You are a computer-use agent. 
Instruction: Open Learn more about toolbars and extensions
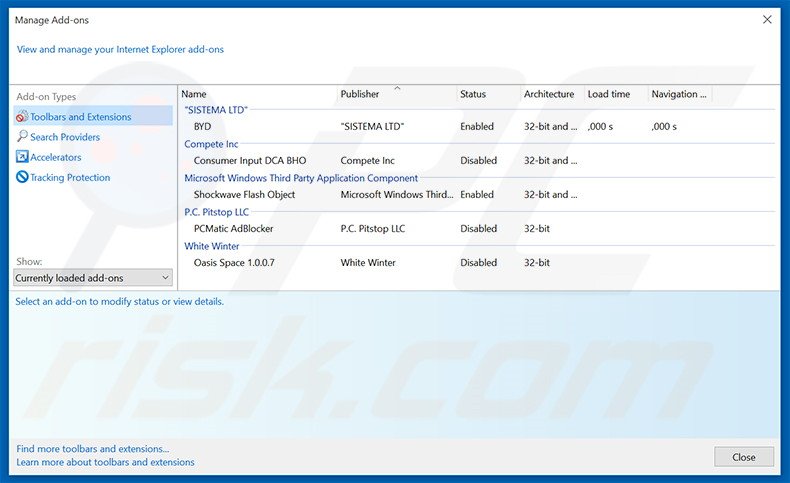point(105,462)
